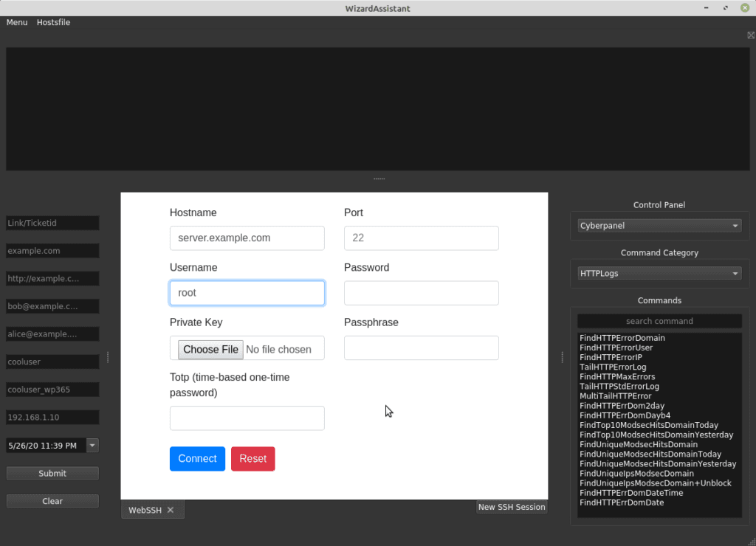Click the Submit button

click(52, 473)
